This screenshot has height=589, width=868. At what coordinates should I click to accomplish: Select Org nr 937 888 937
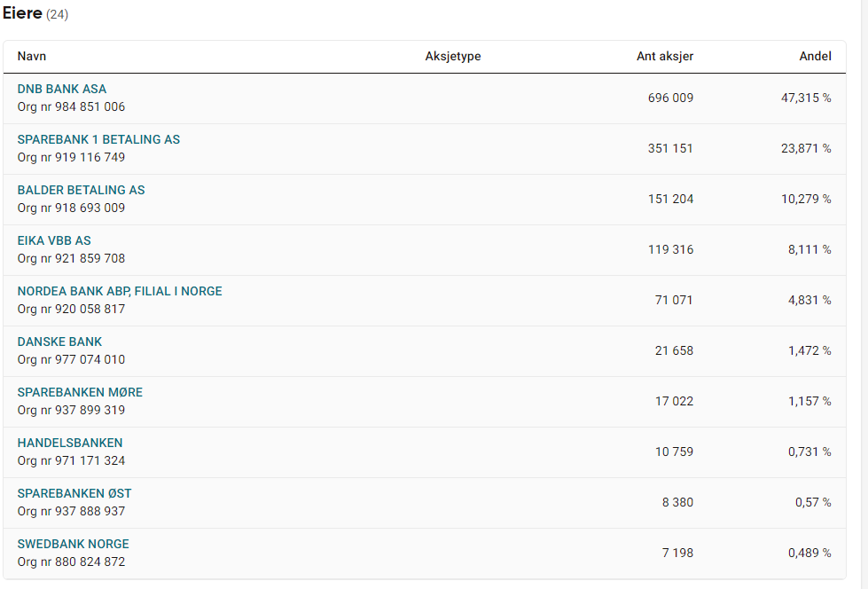coord(72,512)
